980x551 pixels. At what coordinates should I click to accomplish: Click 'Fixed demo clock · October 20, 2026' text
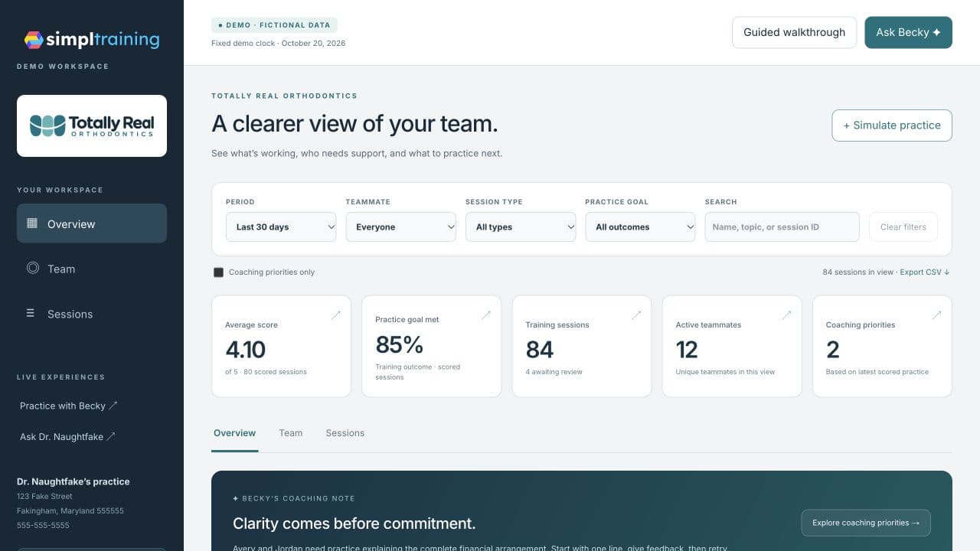tap(278, 44)
